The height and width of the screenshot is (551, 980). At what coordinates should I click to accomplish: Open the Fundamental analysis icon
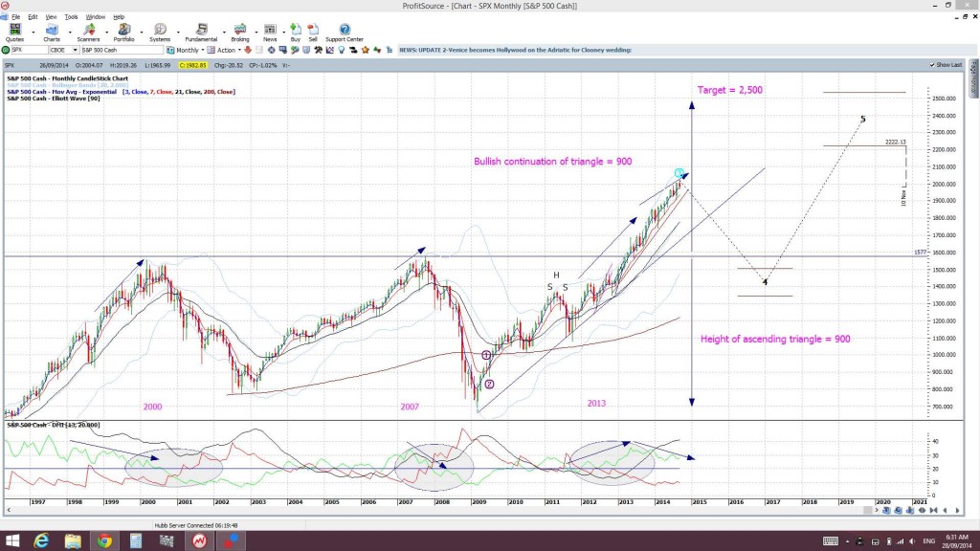point(201,33)
